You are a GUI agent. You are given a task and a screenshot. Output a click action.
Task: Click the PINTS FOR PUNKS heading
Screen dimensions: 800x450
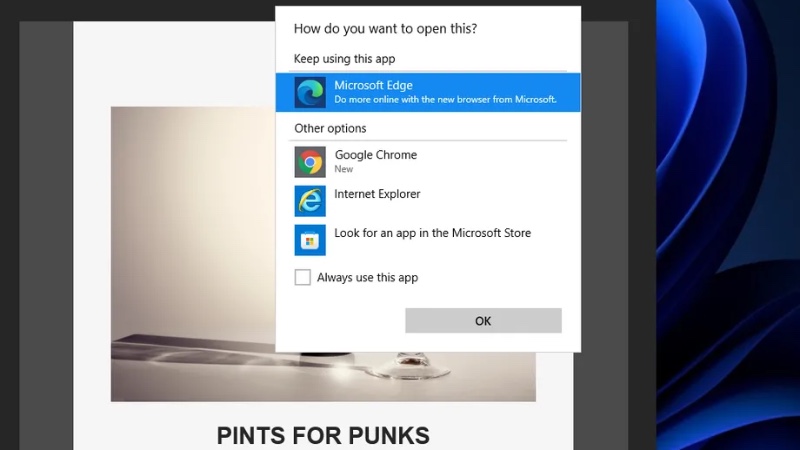[323, 435]
